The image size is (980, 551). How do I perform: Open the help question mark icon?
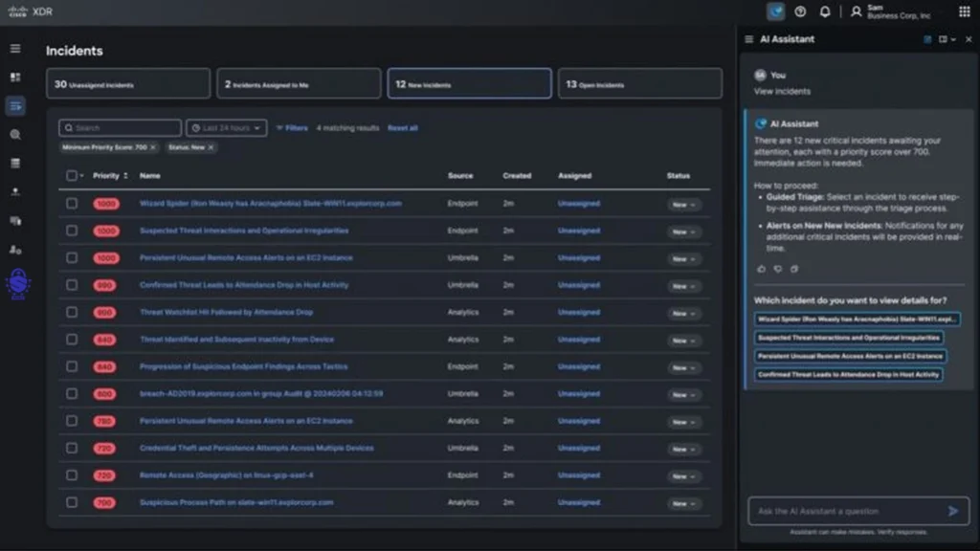[x=800, y=11]
